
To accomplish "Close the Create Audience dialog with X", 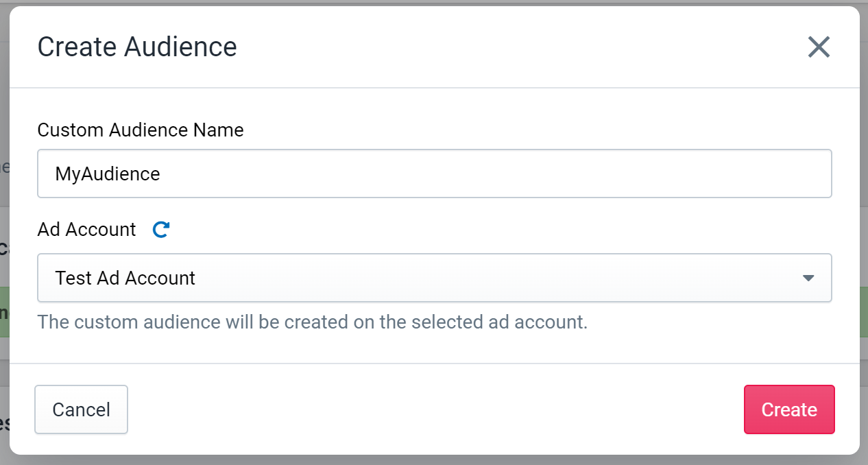I will pyautogui.click(x=819, y=47).
